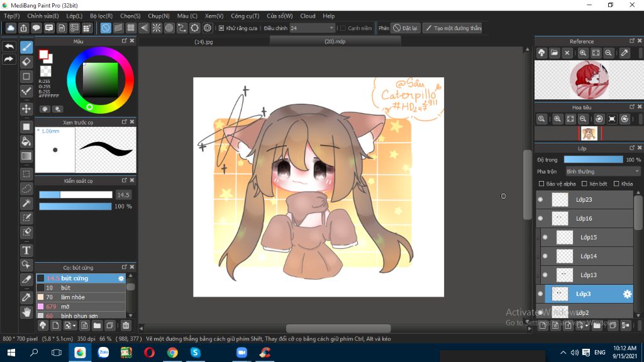The image size is (644, 362).
Task: Toggle the Canh mềm checkbox
Action: point(343,28)
